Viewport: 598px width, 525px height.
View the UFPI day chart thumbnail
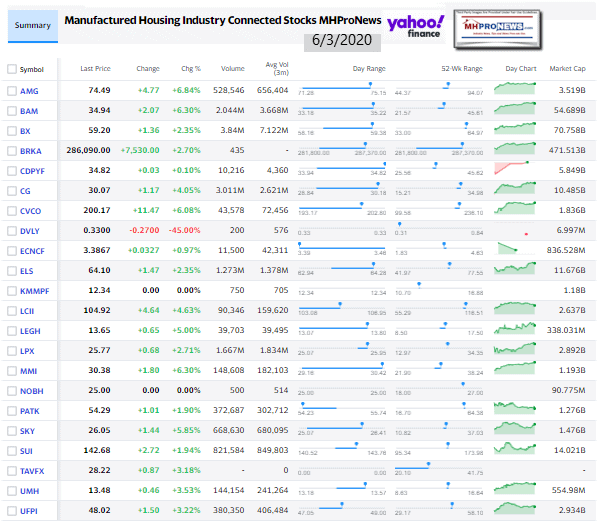[515, 508]
